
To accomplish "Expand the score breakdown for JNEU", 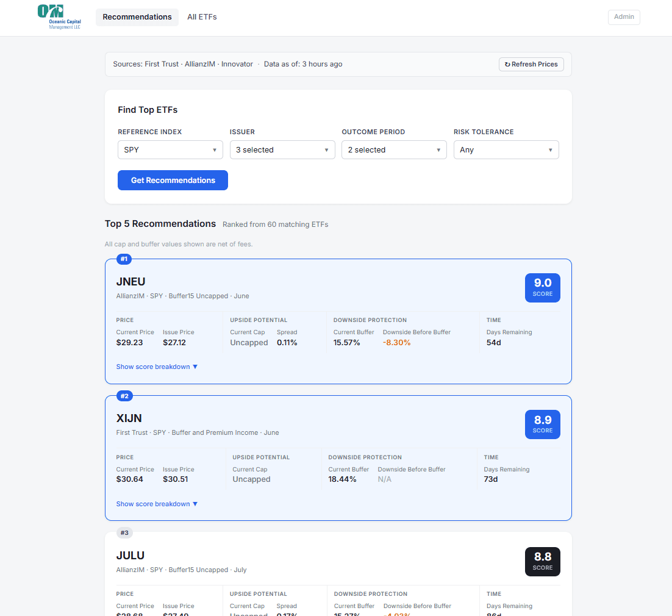I will point(157,367).
